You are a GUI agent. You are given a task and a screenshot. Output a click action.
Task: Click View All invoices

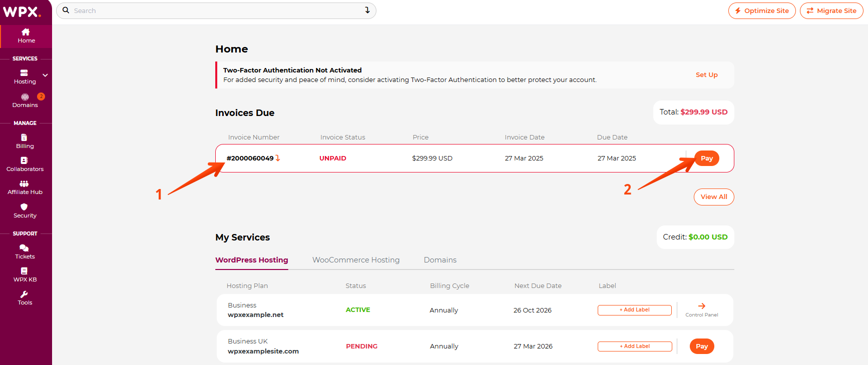(714, 197)
